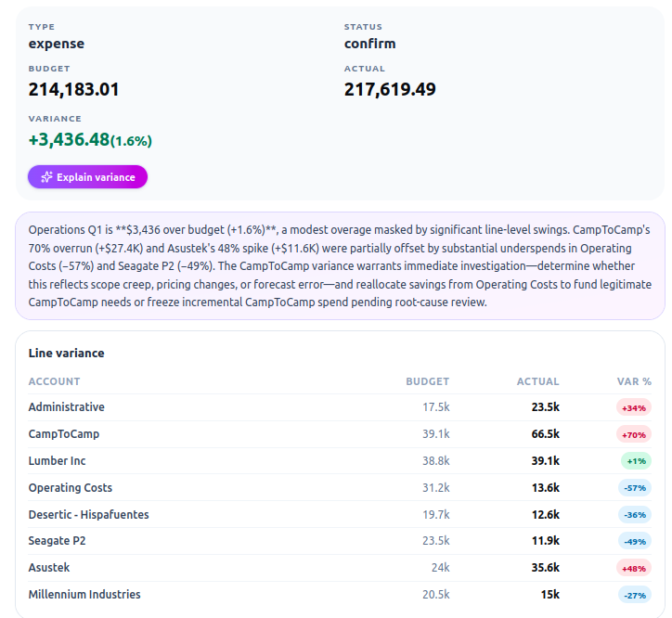This screenshot has width=672, height=618.
Task: Open Millennium Industries line
Action: click(340, 595)
